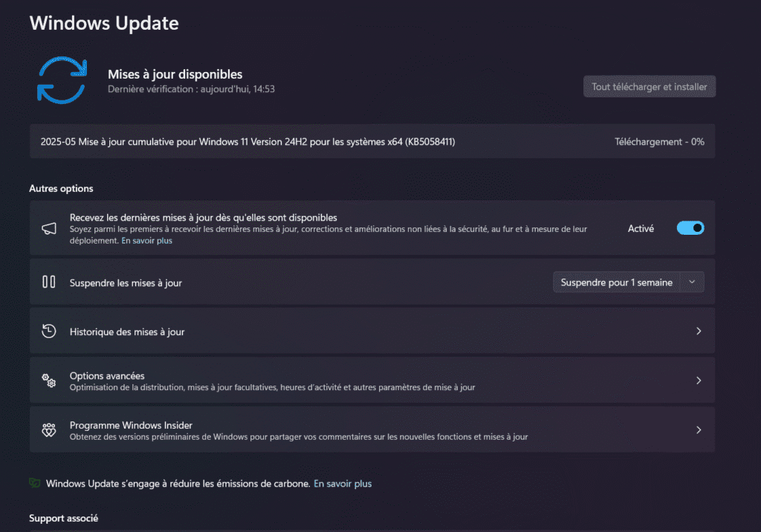761x532 pixels.
Task: Open the Historique des mises à jour entry
Action: 372,331
